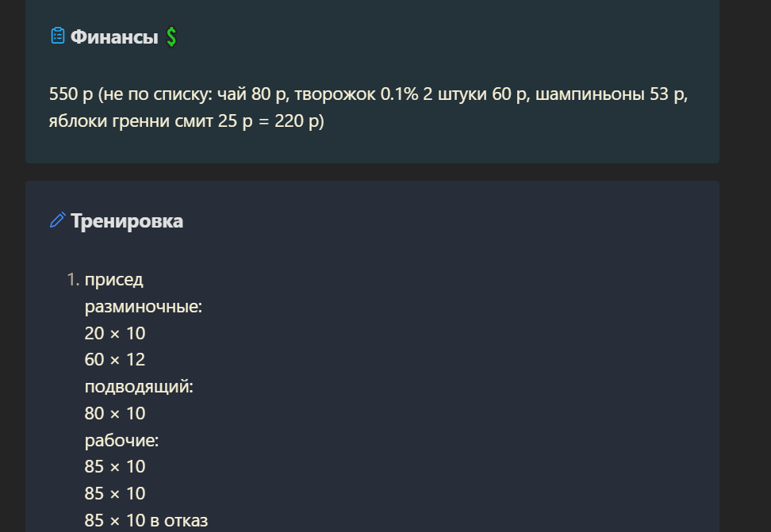Click the шампиньоны 53 р entry
Image resolution: width=771 pixels, height=532 pixels.
[x=612, y=94]
